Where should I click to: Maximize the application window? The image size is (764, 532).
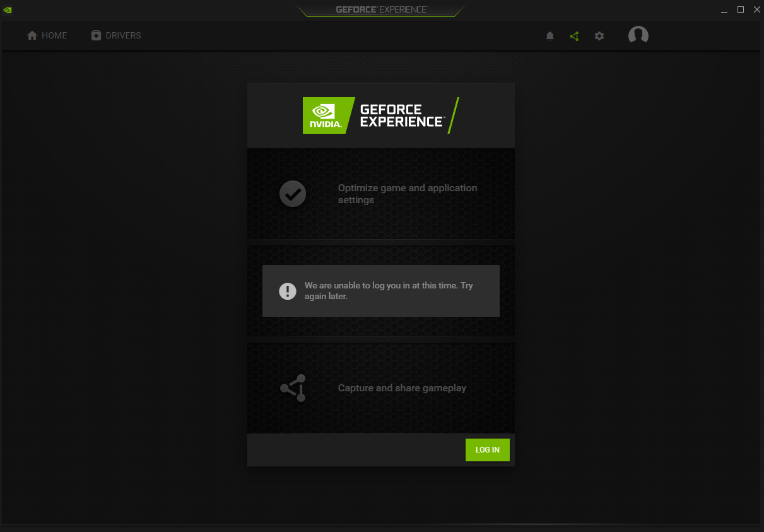(x=739, y=9)
